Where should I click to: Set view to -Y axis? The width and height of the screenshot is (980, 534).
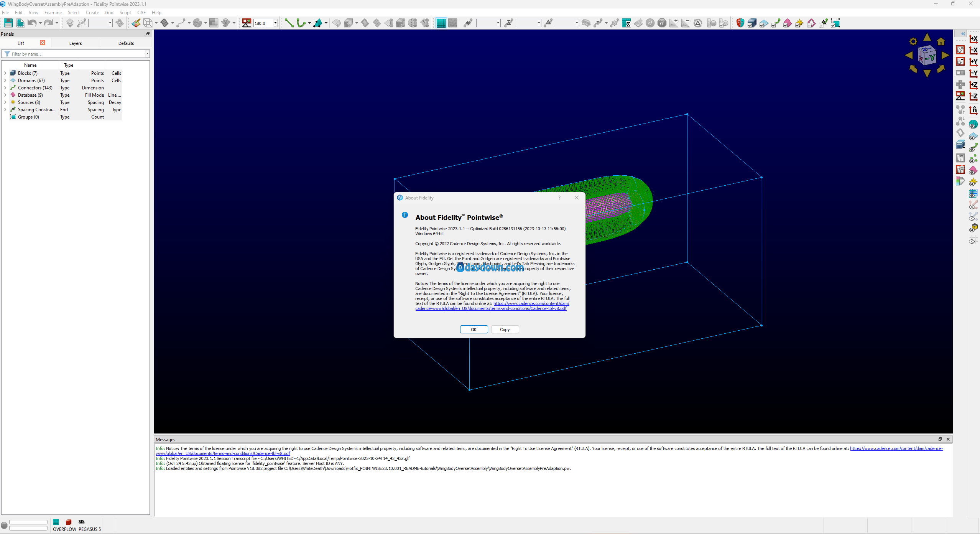[x=973, y=73]
